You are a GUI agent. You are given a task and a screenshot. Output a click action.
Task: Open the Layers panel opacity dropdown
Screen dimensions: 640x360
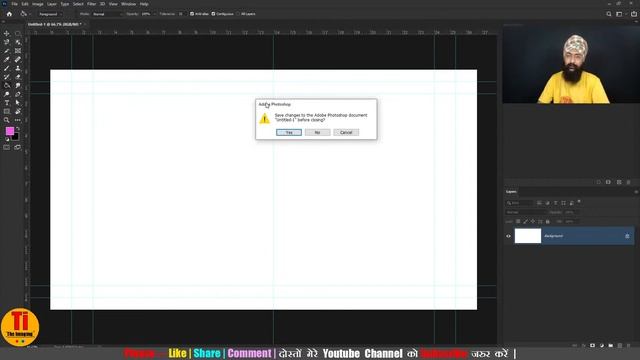(x=571, y=212)
